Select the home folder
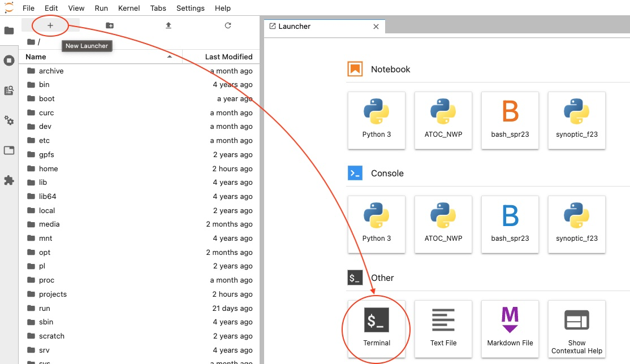 click(140, 168)
